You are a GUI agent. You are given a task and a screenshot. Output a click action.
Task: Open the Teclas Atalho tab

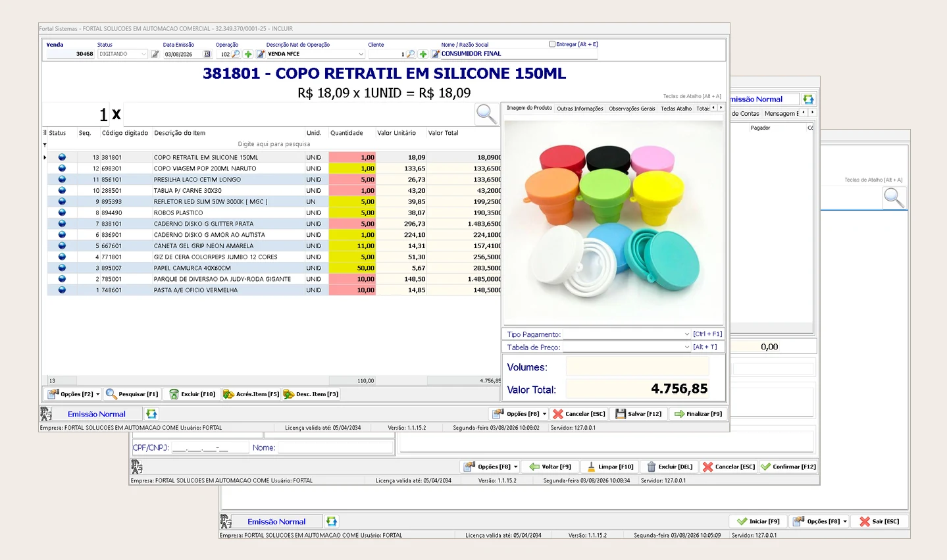click(x=676, y=109)
